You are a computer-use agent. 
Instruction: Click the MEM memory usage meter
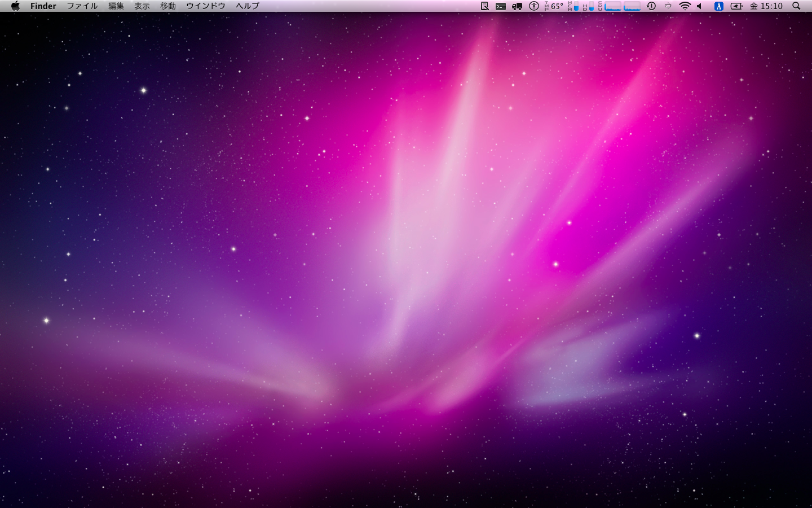(x=573, y=6)
